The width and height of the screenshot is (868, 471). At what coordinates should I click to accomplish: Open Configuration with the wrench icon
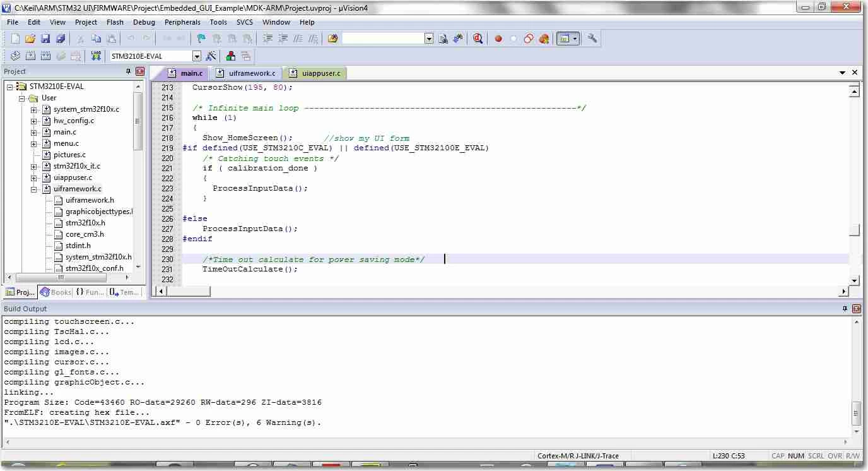592,39
